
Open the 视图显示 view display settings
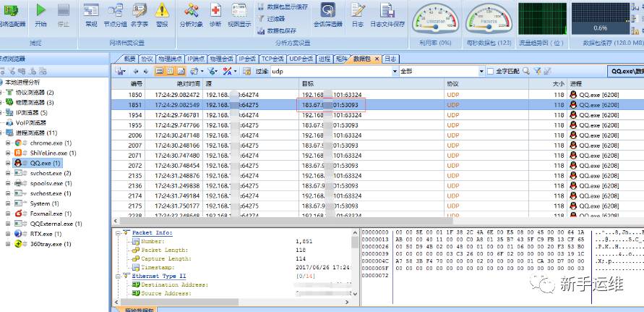point(239,15)
